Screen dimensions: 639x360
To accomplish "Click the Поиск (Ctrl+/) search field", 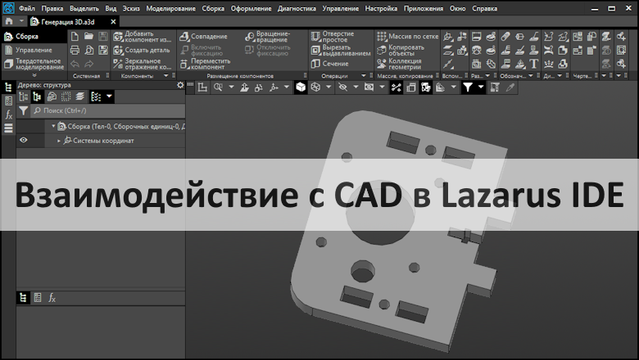I will point(108,110).
